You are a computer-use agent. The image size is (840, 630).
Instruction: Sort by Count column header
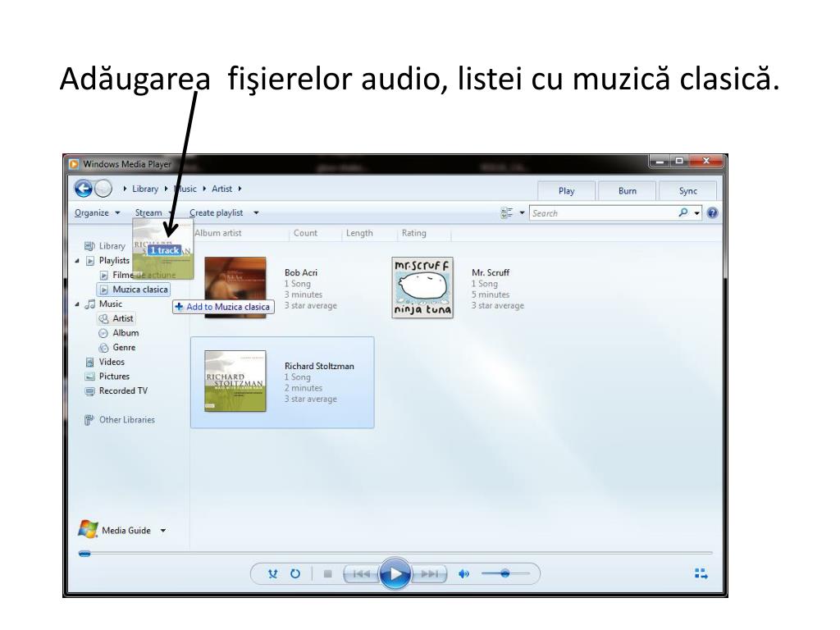(305, 233)
